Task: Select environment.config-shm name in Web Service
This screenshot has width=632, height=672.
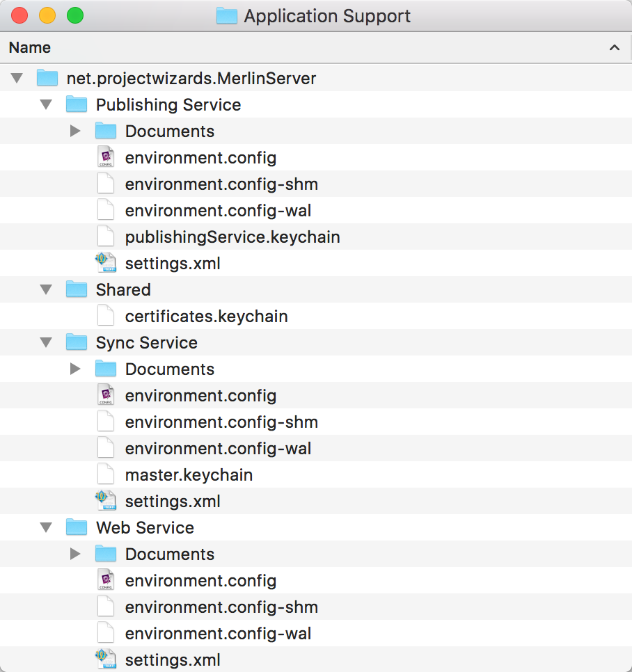Action: (221, 608)
